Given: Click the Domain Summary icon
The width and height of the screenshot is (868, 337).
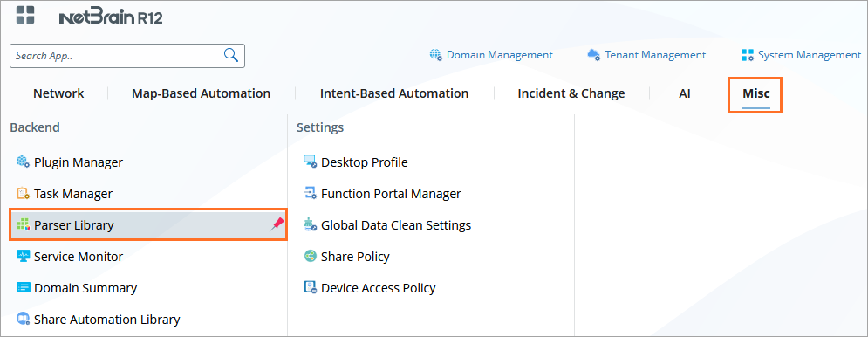Looking at the screenshot, I should (x=23, y=287).
